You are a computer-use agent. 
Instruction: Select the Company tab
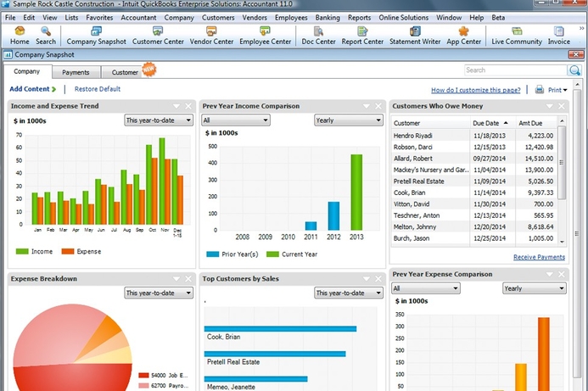26,71
